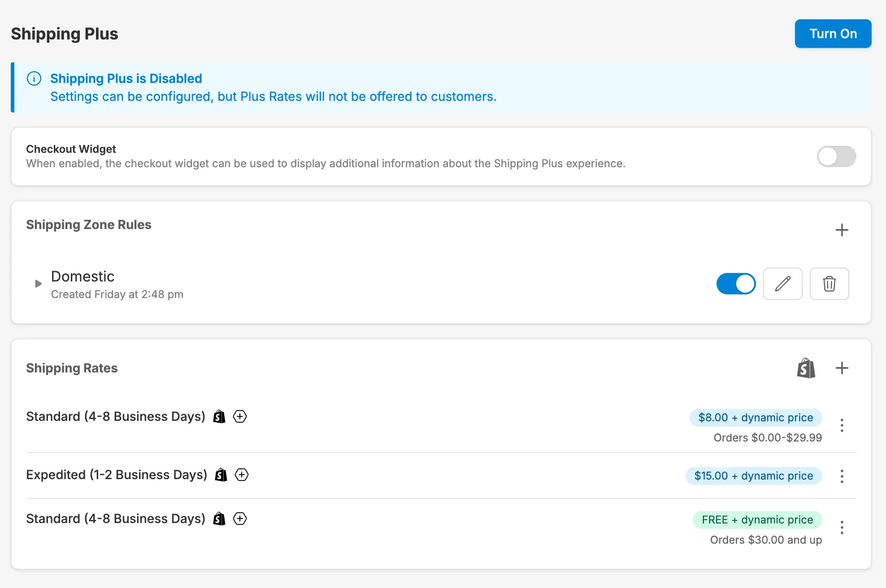Click the FREE + dynamic price badge
886x588 pixels.
tap(757, 519)
